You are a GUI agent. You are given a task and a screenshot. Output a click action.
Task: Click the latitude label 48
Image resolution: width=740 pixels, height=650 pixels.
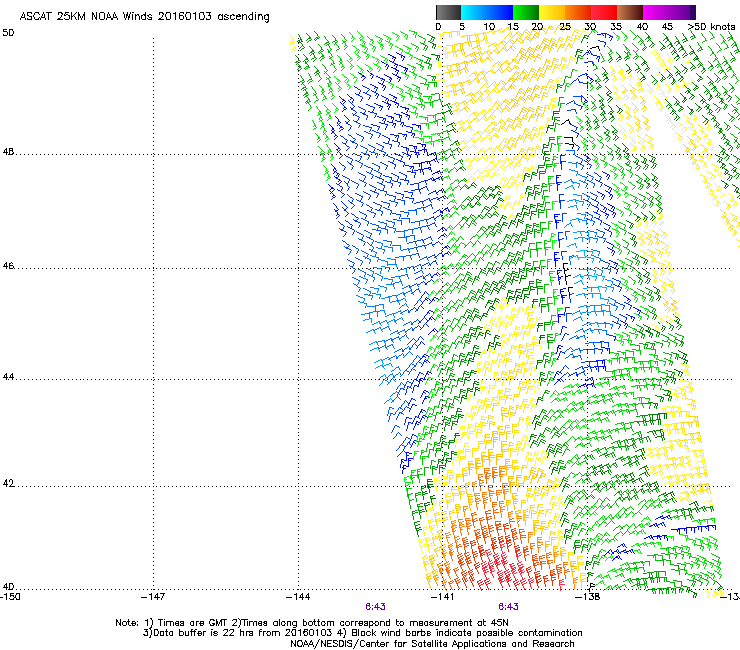8,152
